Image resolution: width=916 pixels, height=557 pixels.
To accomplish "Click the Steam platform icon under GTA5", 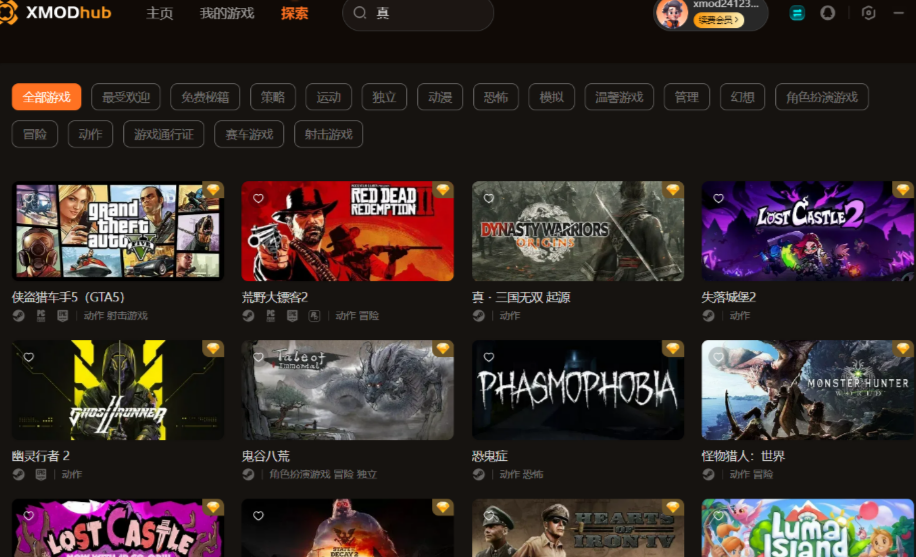I will (x=19, y=316).
